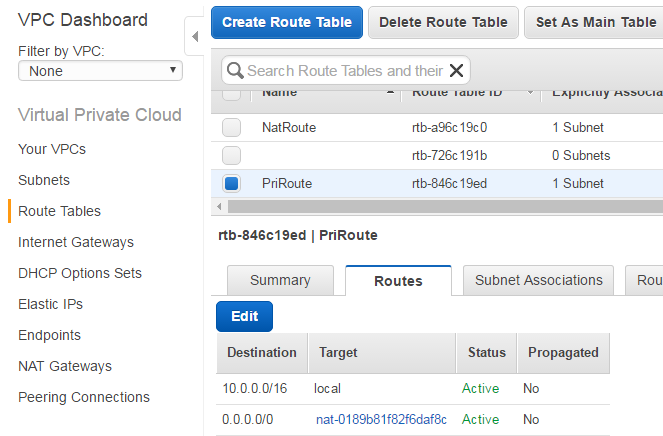Click Create Route Table button
Image resolution: width=663 pixels, height=436 pixels.
(x=287, y=22)
